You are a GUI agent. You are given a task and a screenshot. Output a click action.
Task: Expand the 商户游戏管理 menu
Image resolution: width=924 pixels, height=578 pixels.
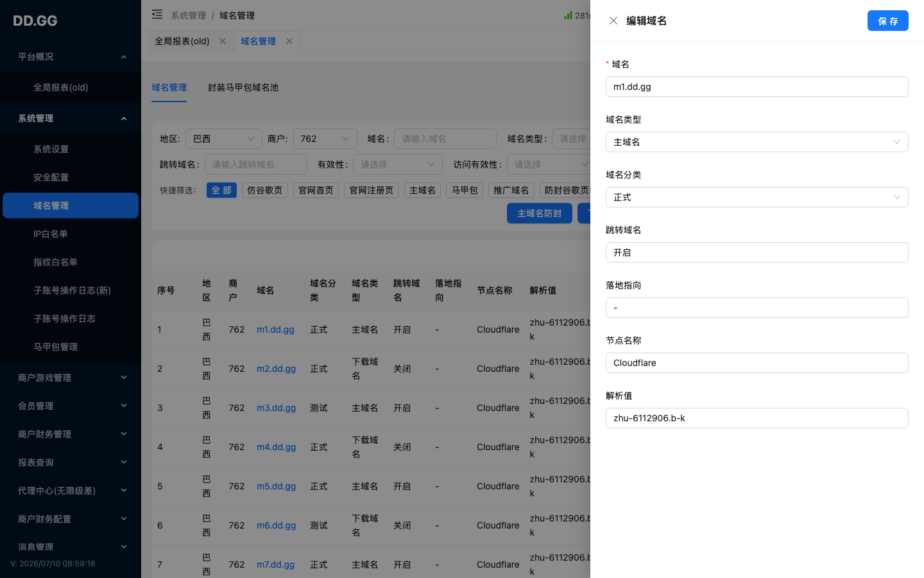coord(71,378)
